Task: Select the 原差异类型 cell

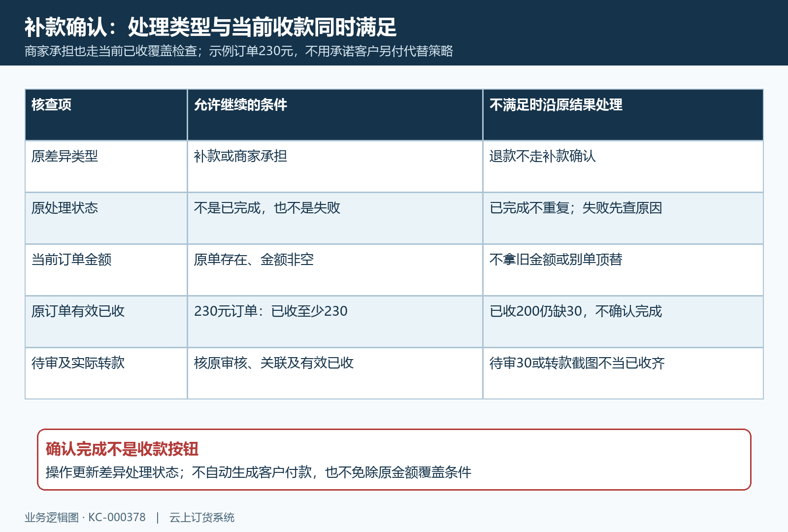Action: click(106, 166)
